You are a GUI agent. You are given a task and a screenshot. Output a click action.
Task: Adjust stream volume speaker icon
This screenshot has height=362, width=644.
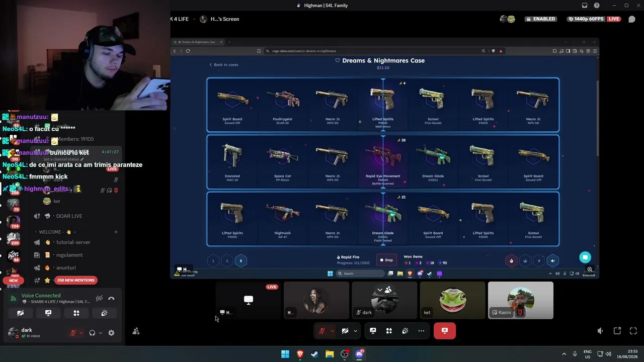pyautogui.click(x=600, y=331)
